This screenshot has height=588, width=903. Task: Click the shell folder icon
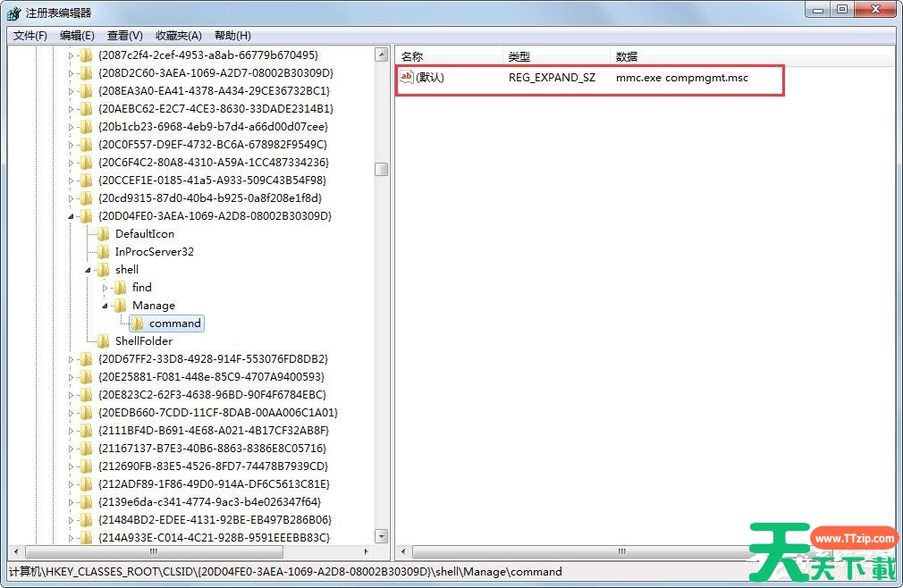click(104, 270)
